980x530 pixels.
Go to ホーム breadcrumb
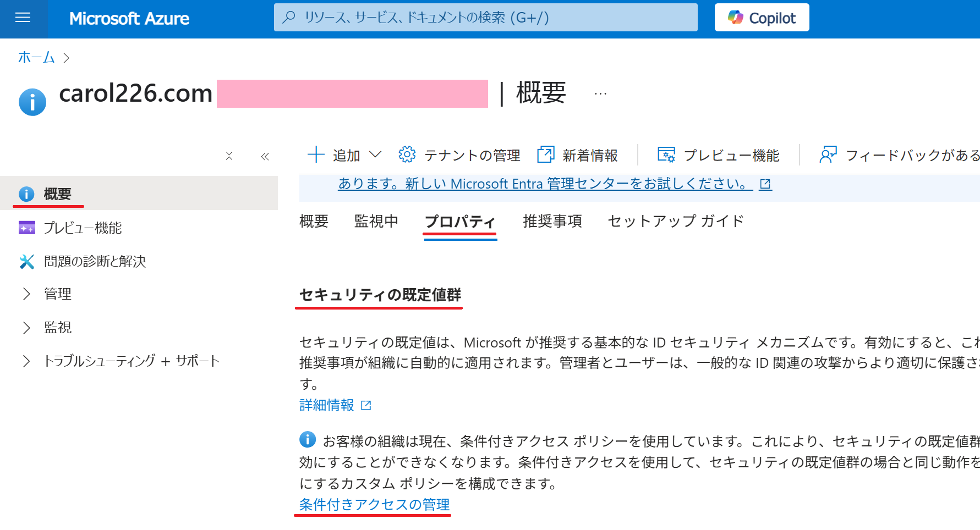tap(36, 58)
